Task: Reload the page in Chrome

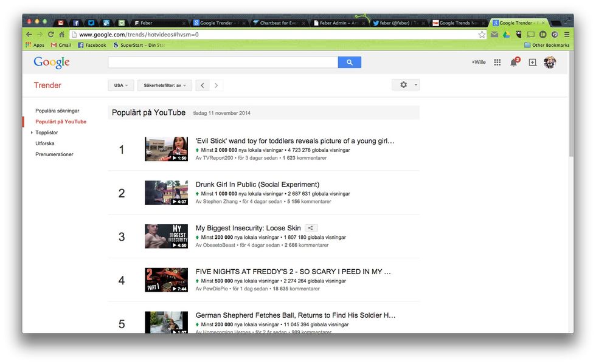Action: 51,35
